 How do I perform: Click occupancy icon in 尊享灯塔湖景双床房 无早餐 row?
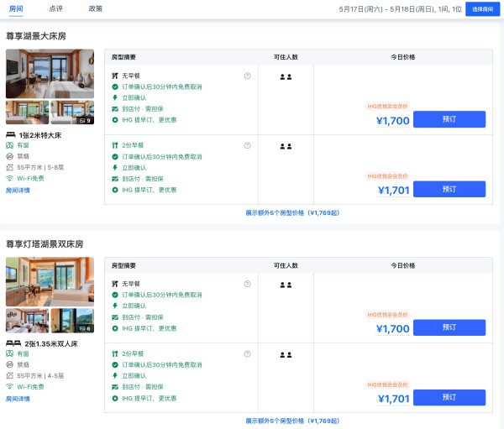coord(286,285)
